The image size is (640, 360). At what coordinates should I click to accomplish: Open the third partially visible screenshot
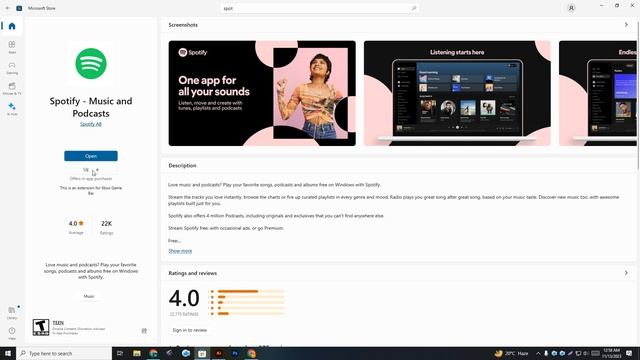[598, 93]
